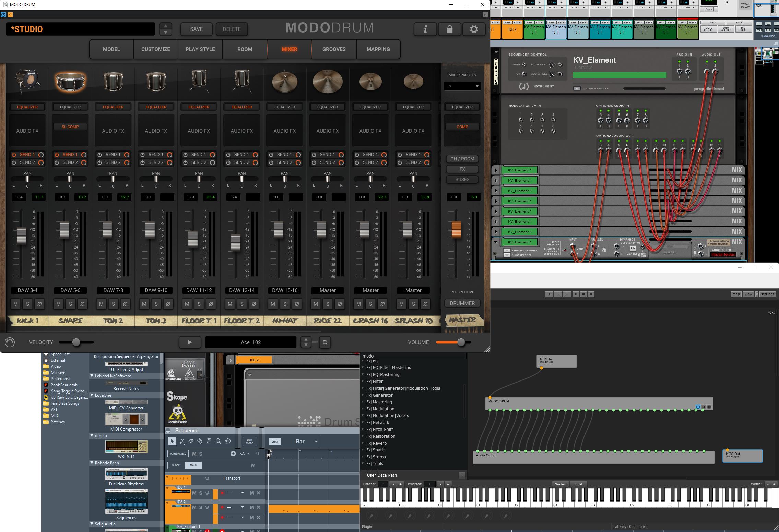Click the Master channel orange fader

click(x=456, y=230)
